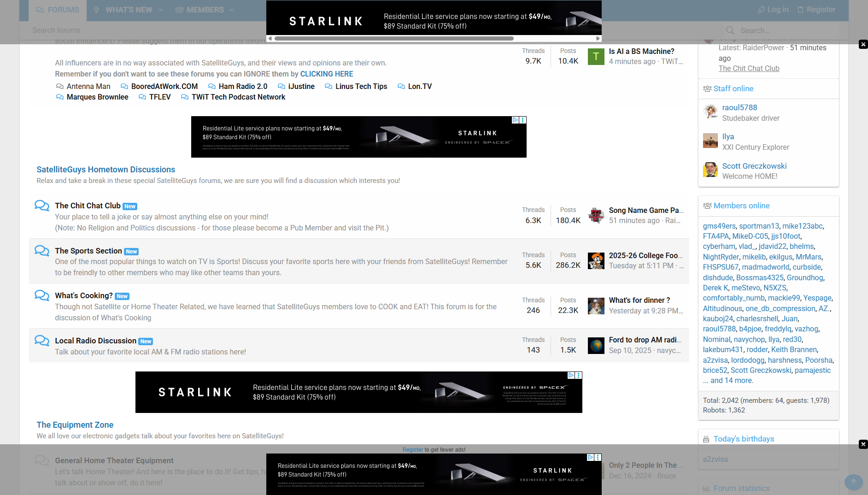Open the Forums tab
This screenshot has height=495, width=868.
pos(58,10)
